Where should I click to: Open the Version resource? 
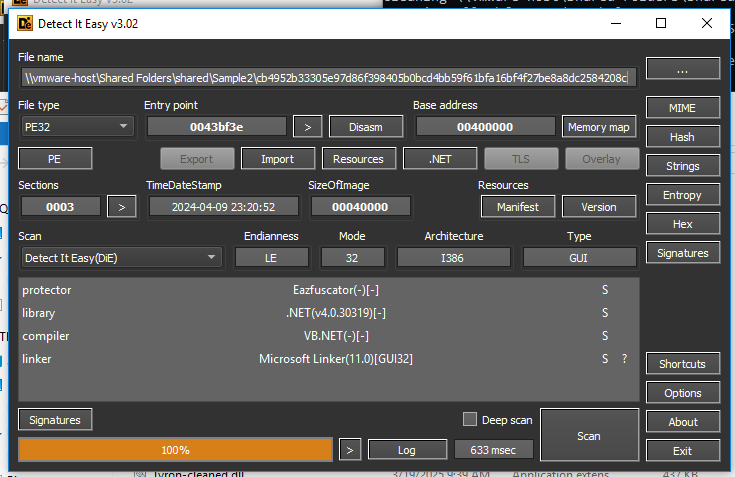(599, 207)
